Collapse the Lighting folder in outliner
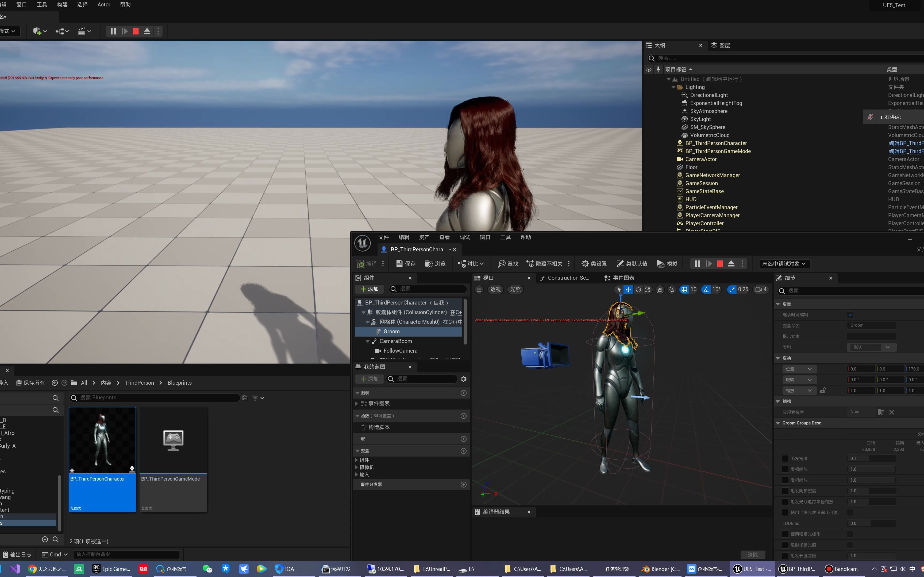The image size is (924, 577). (673, 87)
